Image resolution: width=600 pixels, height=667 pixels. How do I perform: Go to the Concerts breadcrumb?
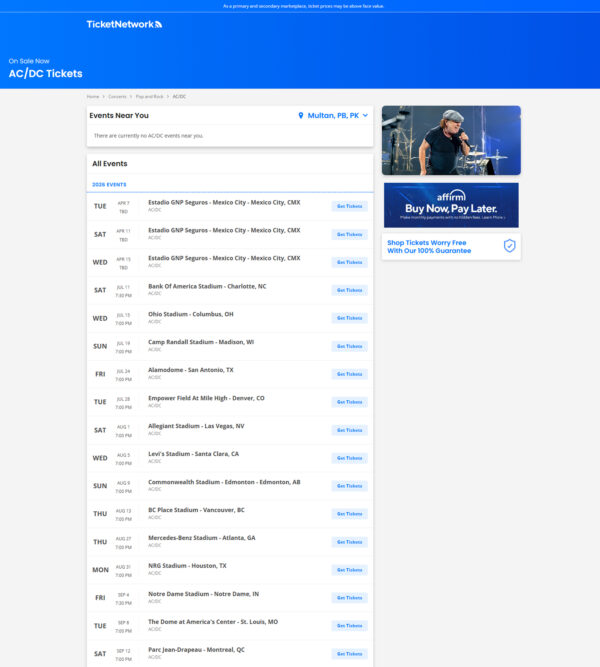[117, 96]
